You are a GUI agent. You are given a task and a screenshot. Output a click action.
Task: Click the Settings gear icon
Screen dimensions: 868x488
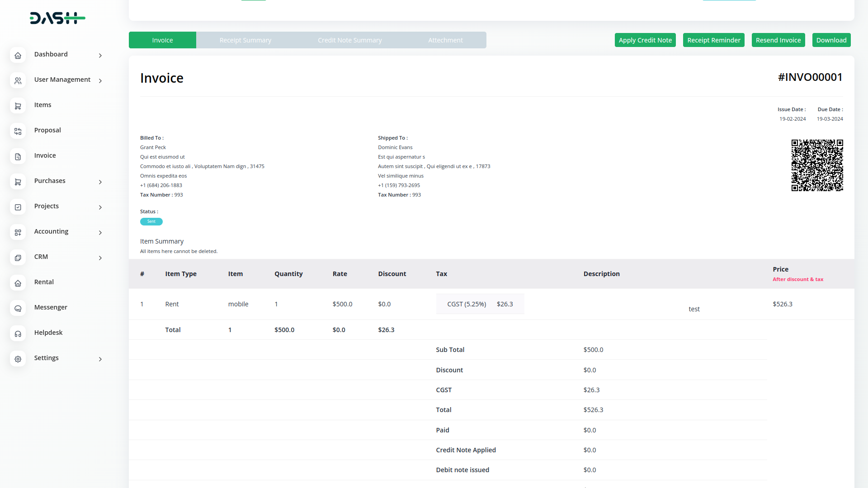pyautogui.click(x=18, y=359)
